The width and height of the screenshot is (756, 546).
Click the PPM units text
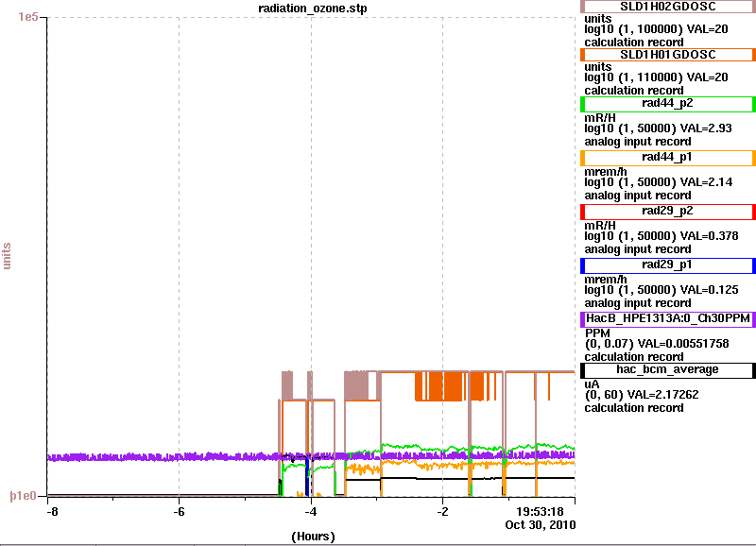point(597,333)
